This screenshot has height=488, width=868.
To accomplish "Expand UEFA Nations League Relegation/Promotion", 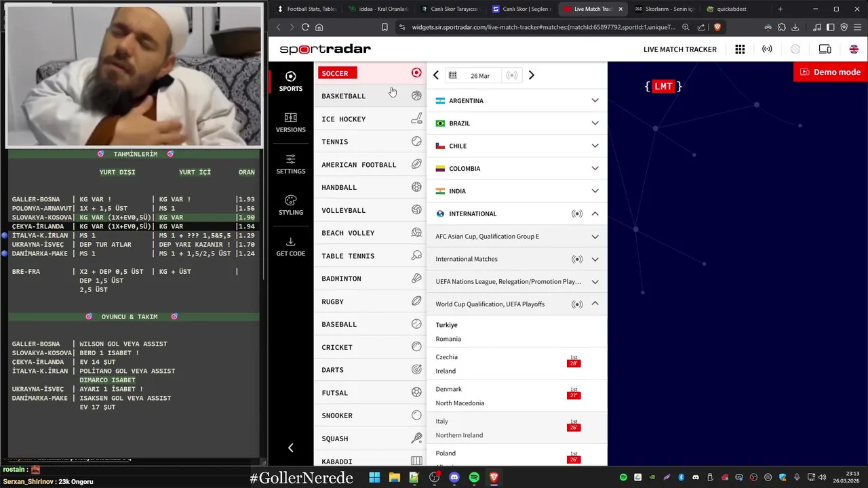I will point(517,281).
